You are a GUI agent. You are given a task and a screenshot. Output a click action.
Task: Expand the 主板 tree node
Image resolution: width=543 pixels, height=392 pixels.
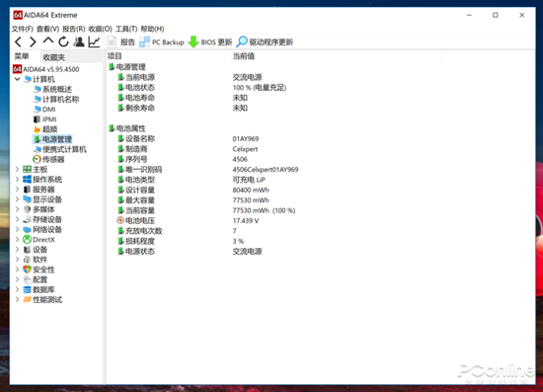point(18,169)
